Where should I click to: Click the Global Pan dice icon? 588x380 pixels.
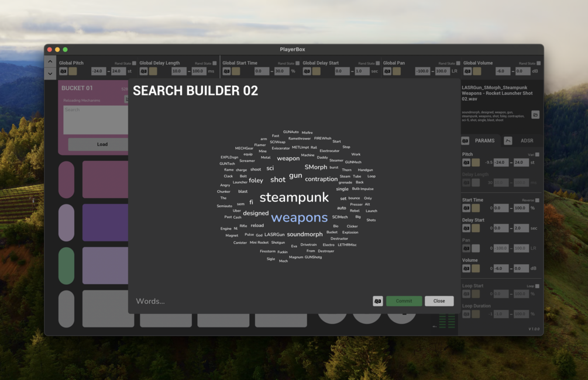(x=387, y=71)
